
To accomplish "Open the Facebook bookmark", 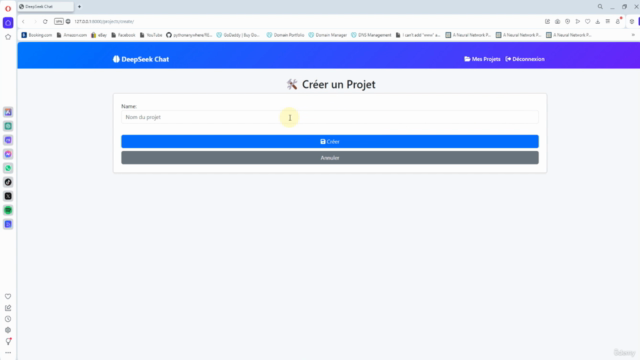I will [x=123, y=35].
